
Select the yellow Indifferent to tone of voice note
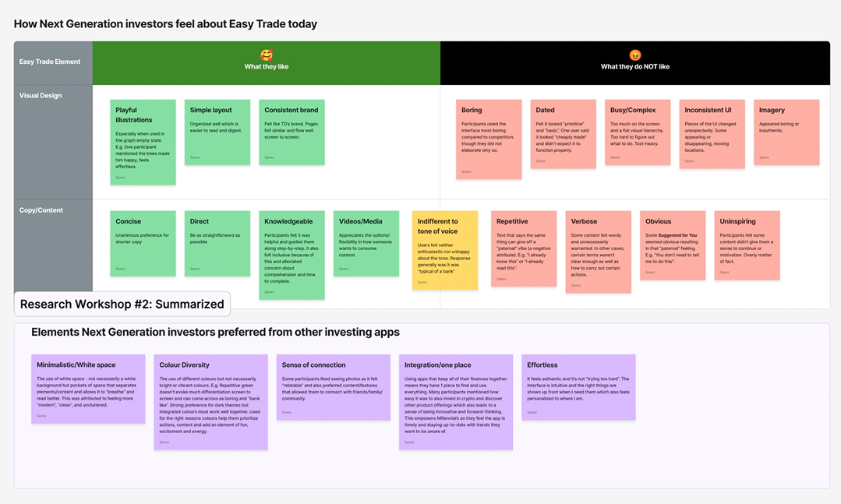coord(445,249)
